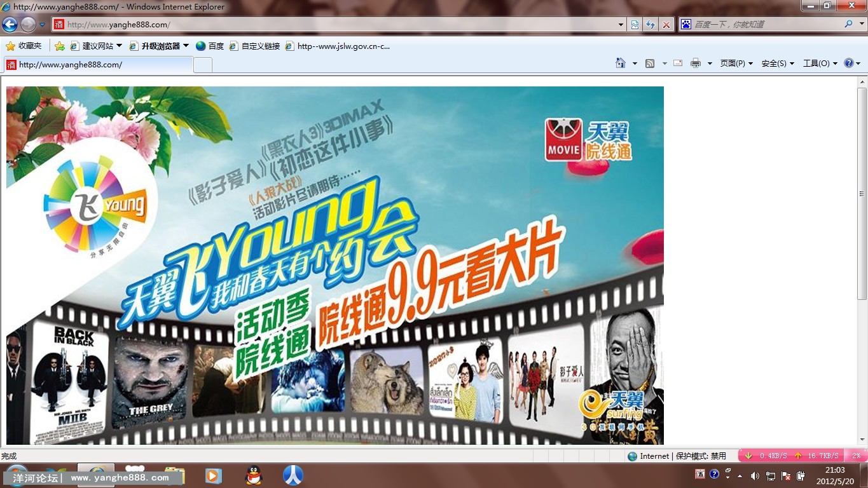
Task: Click the network tray icon
Action: point(771,476)
